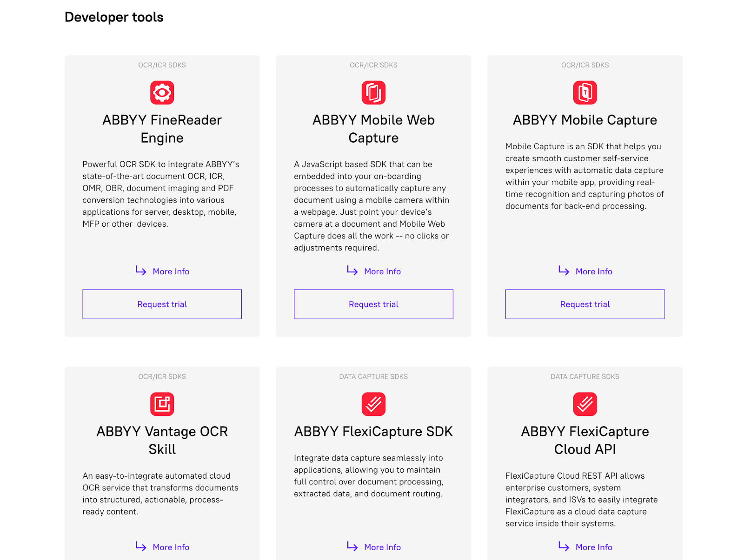Click the ABBYY Vantage OCR Skill icon
Viewport: 744px width, 560px height.
(162, 404)
